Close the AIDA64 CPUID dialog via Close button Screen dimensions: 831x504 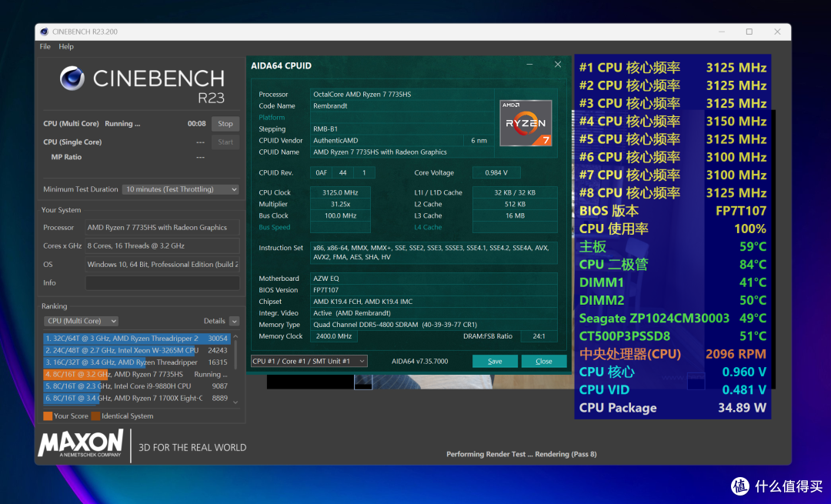point(544,361)
